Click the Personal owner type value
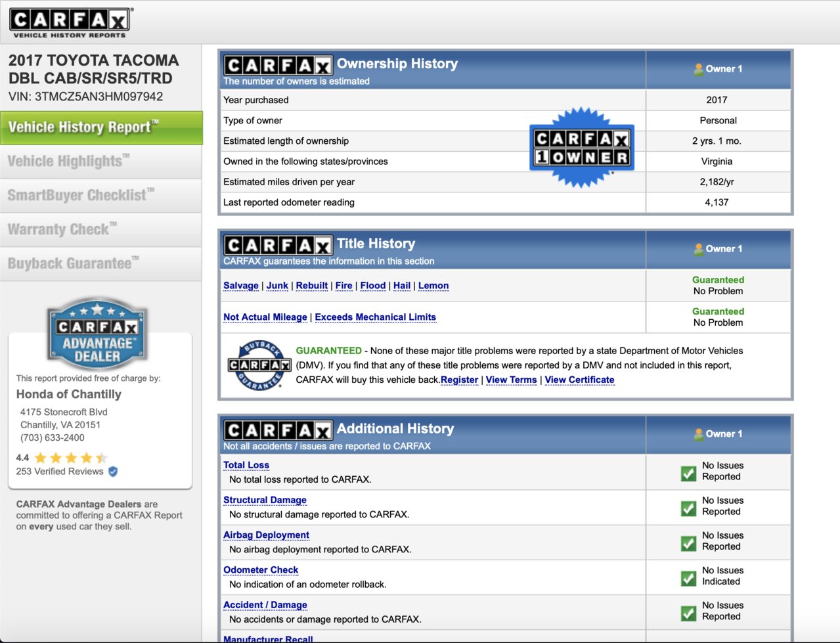The height and width of the screenshot is (643, 840). click(x=718, y=121)
